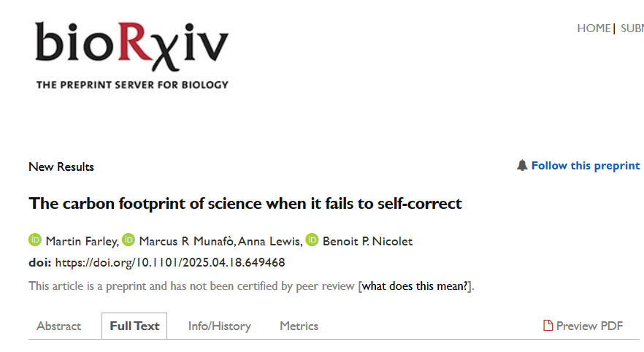Select the Full Text tab

[134, 326]
